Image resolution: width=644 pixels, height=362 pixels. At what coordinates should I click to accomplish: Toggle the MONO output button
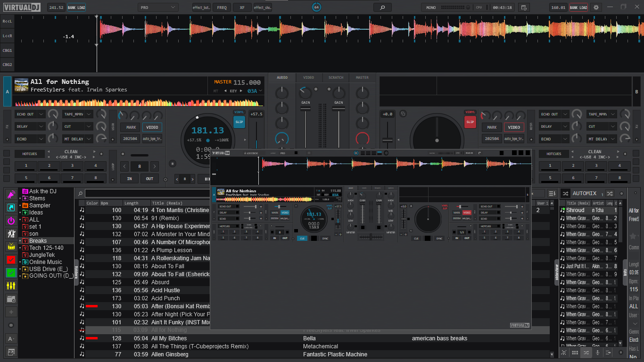(431, 8)
